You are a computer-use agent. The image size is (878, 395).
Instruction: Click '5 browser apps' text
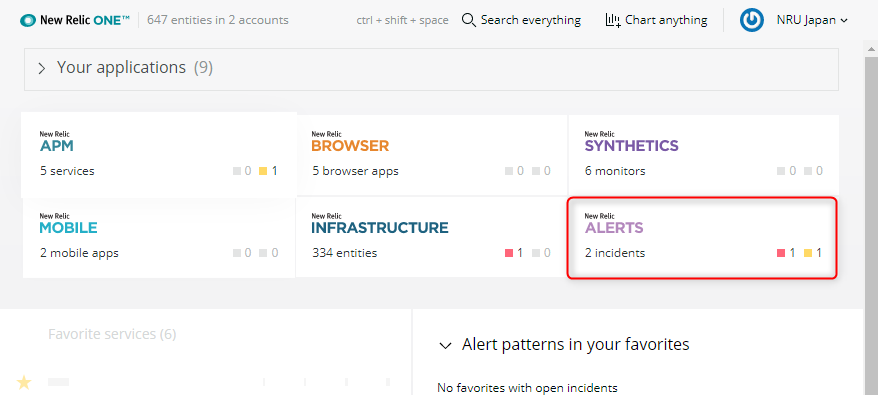point(356,171)
